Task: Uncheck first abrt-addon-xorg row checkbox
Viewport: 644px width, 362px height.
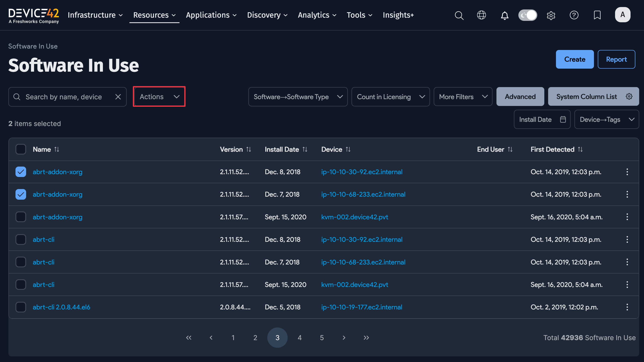Action: click(21, 172)
